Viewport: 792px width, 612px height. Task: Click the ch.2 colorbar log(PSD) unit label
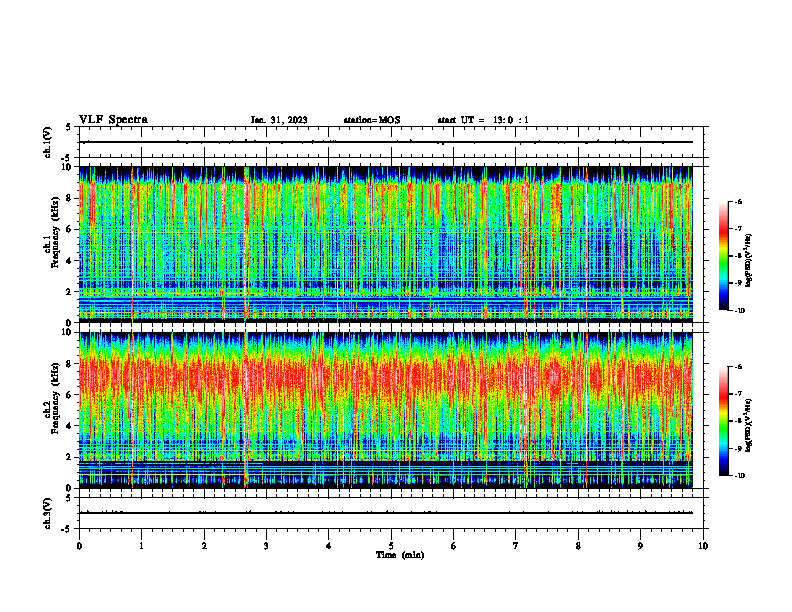[749, 425]
